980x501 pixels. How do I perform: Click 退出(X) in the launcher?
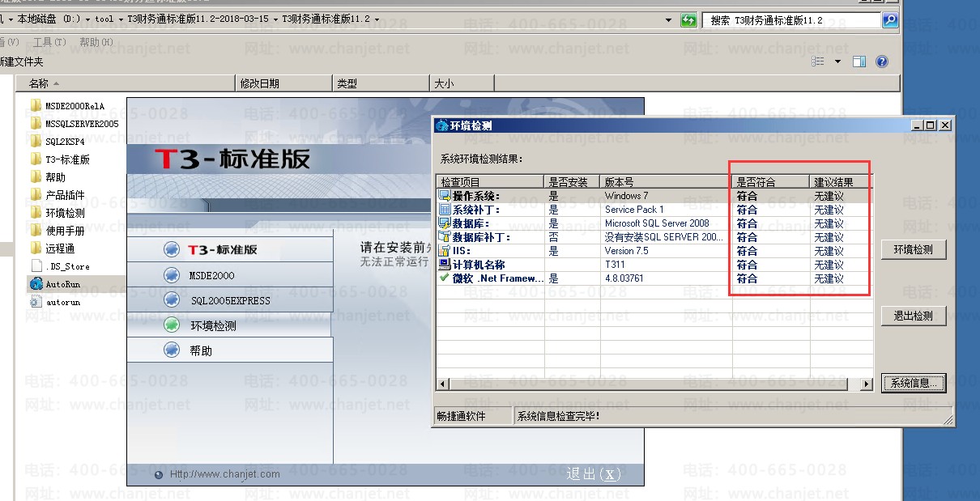coord(594,473)
